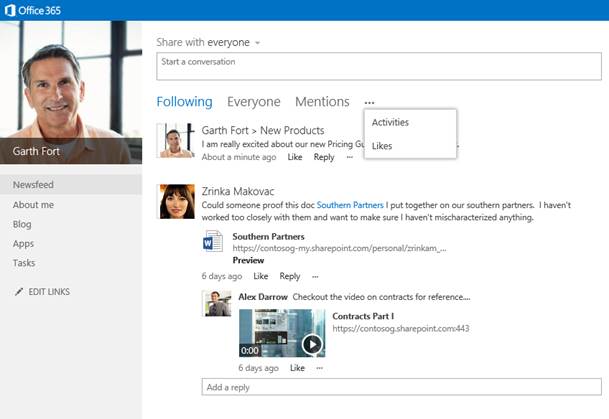Viewport: 609px width, 419px height.
Task: Open the New Products link
Action: coord(292,130)
